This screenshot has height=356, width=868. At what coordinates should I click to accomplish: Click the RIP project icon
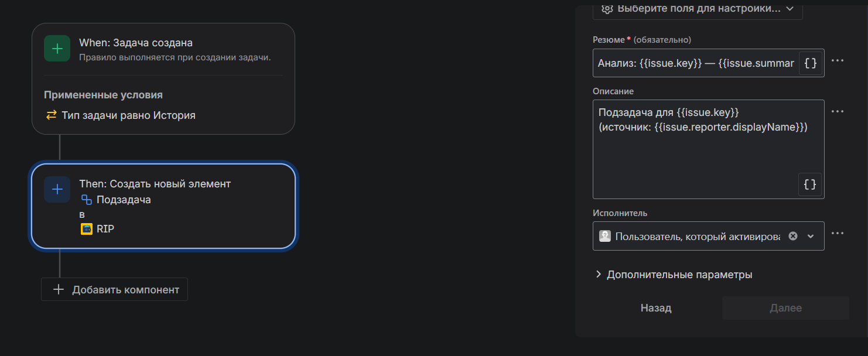point(86,229)
